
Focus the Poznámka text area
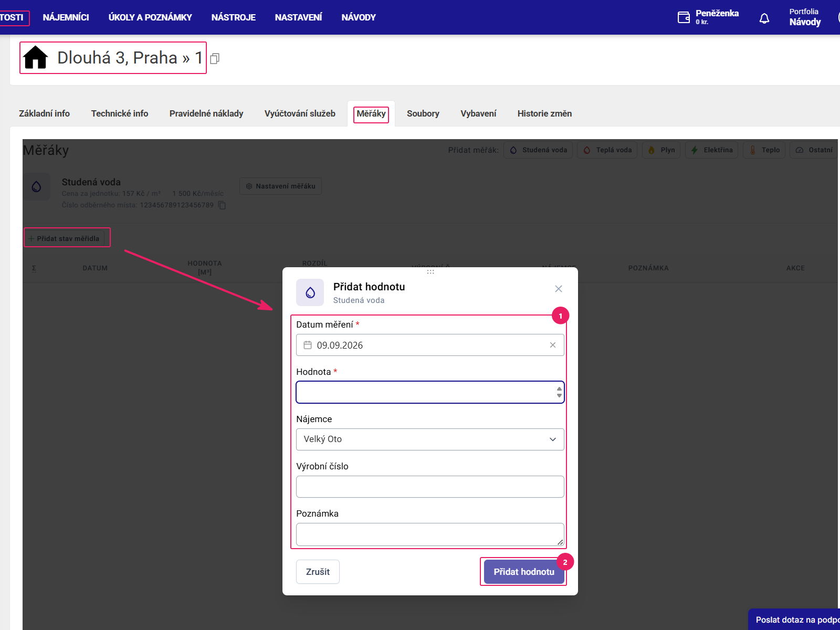(430, 534)
